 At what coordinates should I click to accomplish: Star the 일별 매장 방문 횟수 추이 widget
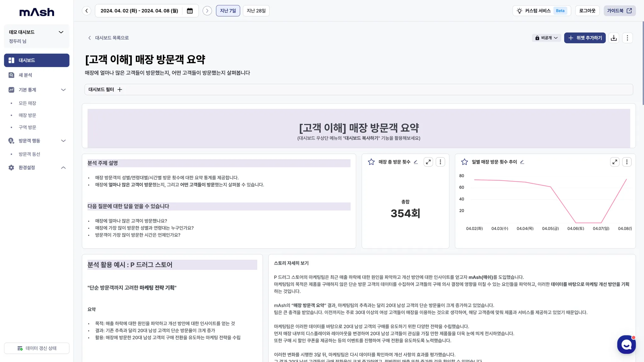click(464, 162)
